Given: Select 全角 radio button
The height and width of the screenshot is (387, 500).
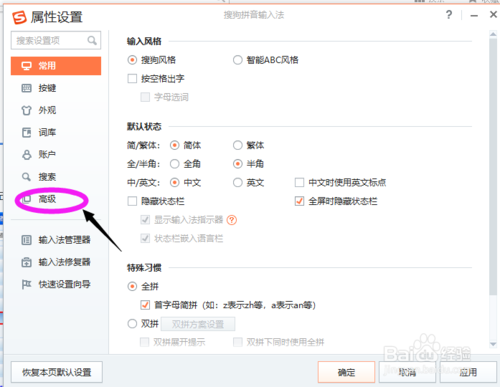Looking at the screenshot, I should coord(175,164).
